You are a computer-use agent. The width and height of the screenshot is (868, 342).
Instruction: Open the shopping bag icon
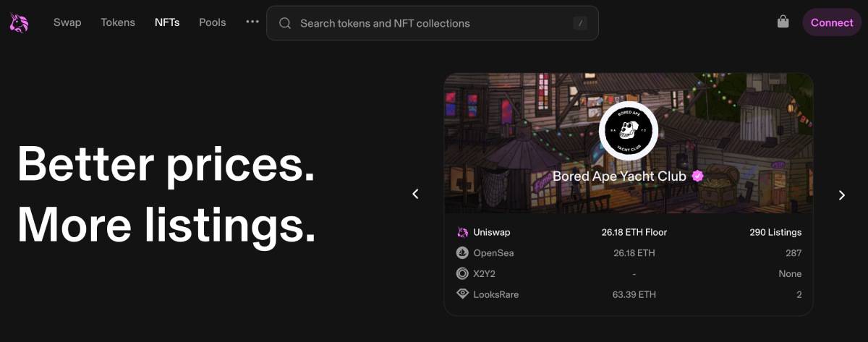[x=783, y=22]
